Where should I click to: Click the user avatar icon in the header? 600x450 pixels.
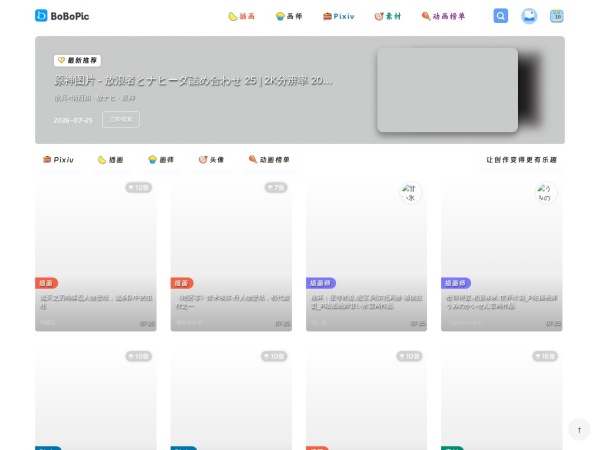point(529,16)
